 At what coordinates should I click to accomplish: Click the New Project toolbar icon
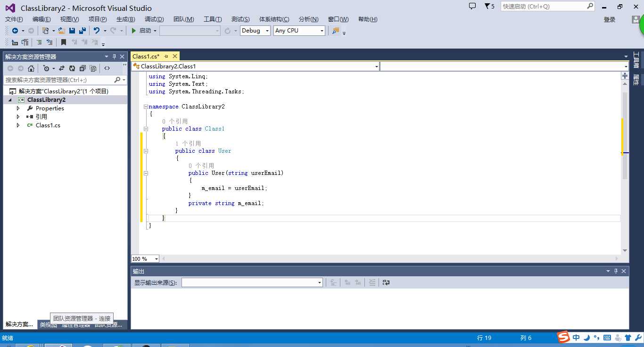click(x=45, y=31)
